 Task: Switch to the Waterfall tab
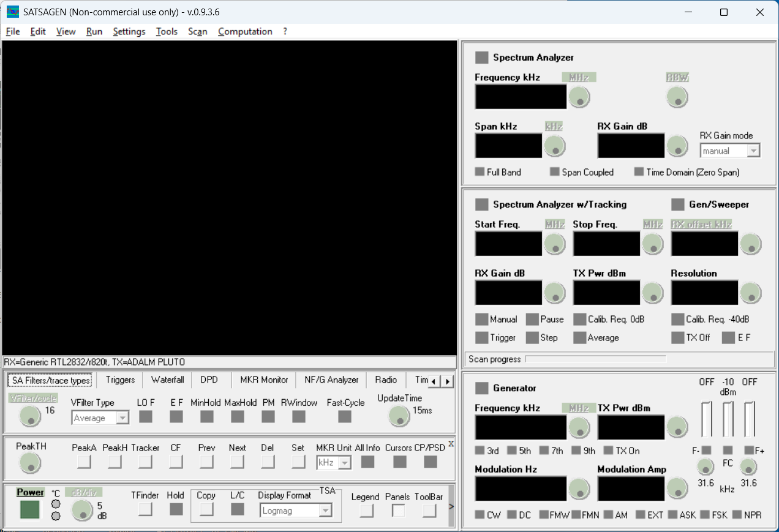click(167, 380)
